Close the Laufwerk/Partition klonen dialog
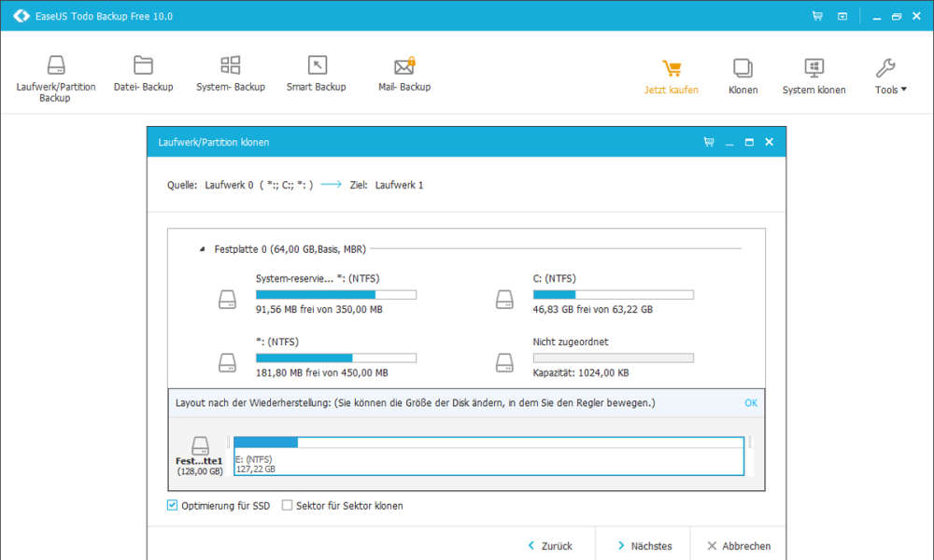The height and width of the screenshot is (560, 934). pyautogui.click(x=769, y=142)
